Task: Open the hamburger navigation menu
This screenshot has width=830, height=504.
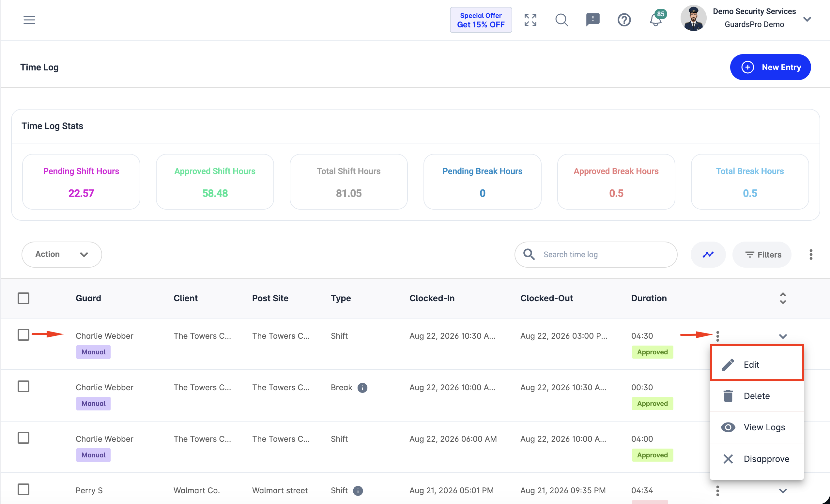Action: click(29, 20)
